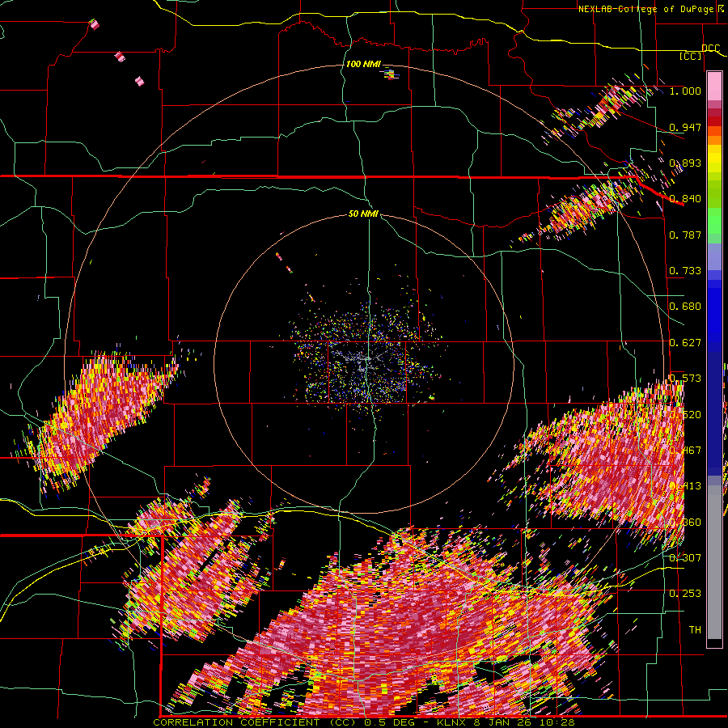Click the 1.000 legend value
This screenshot has width=728, height=728.
[x=685, y=91]
